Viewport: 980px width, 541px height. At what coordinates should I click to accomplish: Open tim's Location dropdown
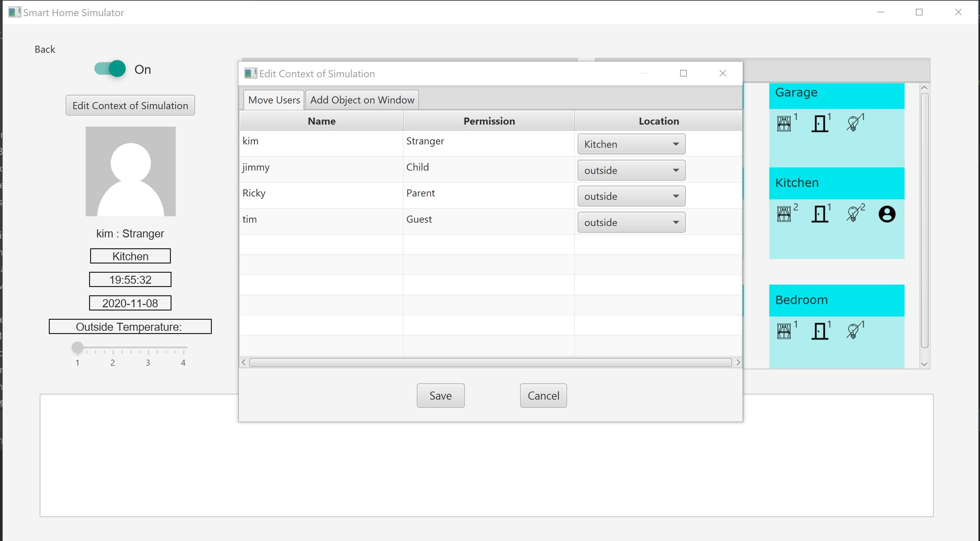pyautogui.click(x=631, y=223)
